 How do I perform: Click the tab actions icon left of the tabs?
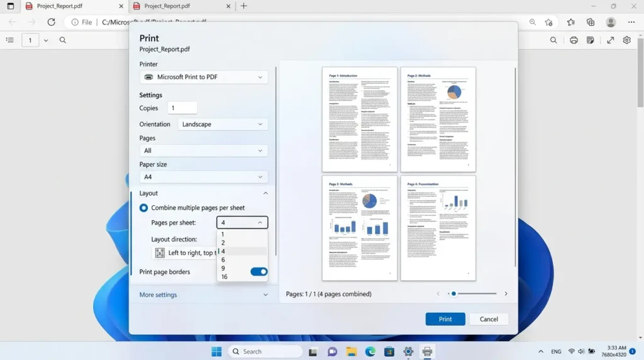click(10, 6)
